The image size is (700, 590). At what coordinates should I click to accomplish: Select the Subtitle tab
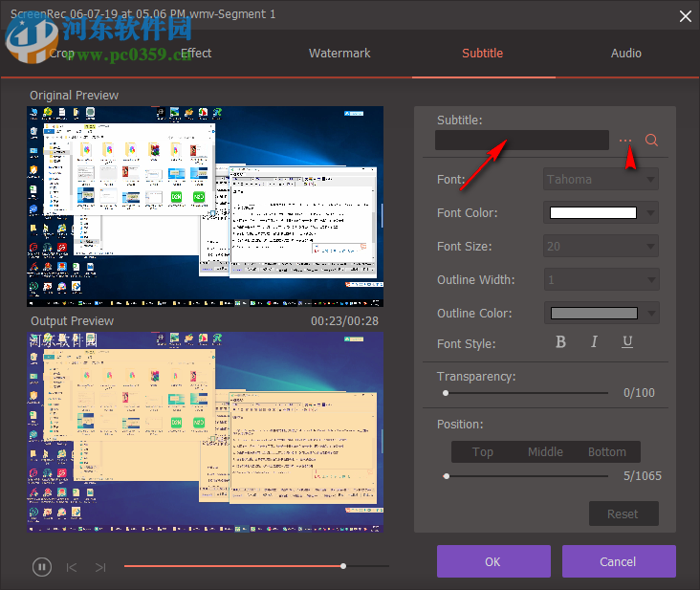[x=483, y=54]
